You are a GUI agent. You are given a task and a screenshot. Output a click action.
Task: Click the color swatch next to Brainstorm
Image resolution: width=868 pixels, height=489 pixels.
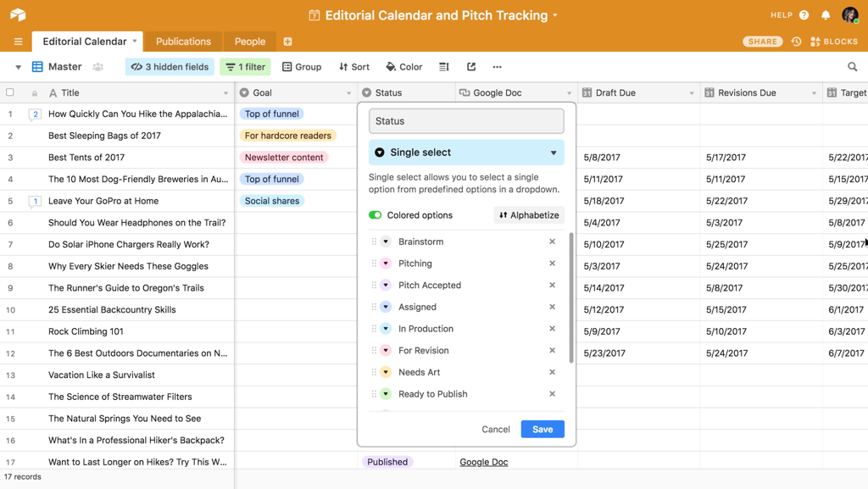[x=386, y=241]
